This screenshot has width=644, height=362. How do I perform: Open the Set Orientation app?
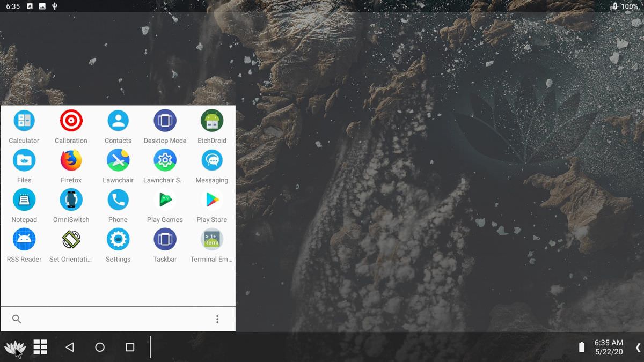71,239
